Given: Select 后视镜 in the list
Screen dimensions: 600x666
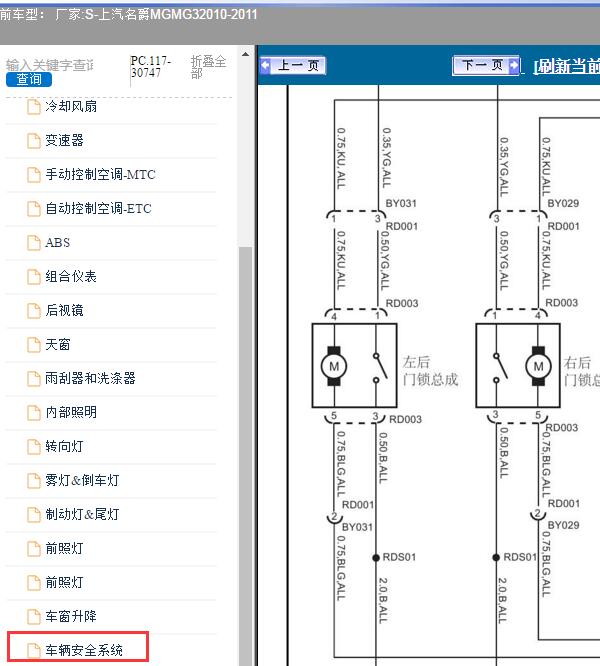Looking at the screenshot, I should [65, 310].
